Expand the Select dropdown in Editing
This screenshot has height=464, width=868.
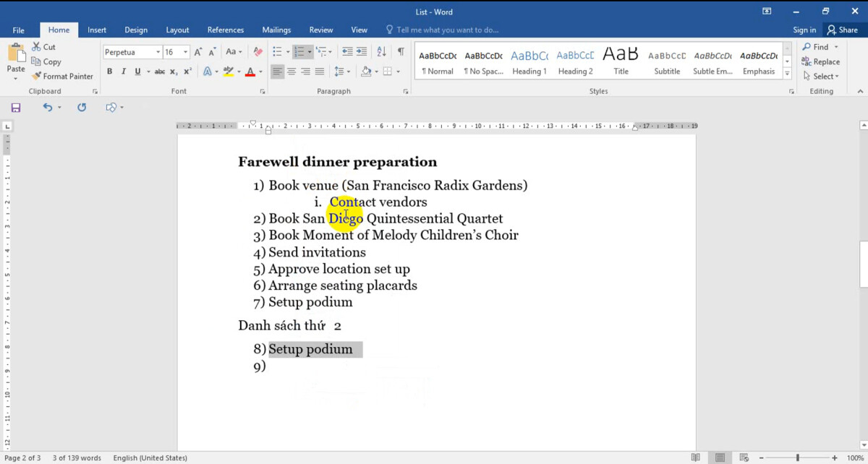coord(820,76)
